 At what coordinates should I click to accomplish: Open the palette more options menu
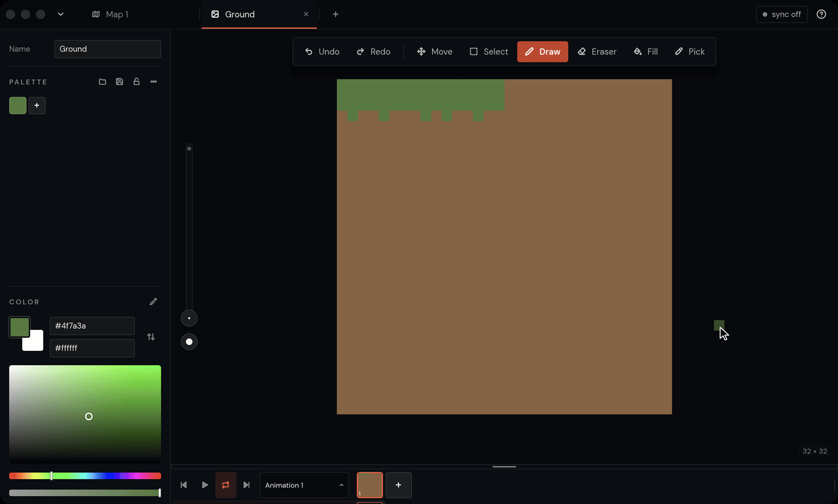pyautogui.click(x=153, y=82)
